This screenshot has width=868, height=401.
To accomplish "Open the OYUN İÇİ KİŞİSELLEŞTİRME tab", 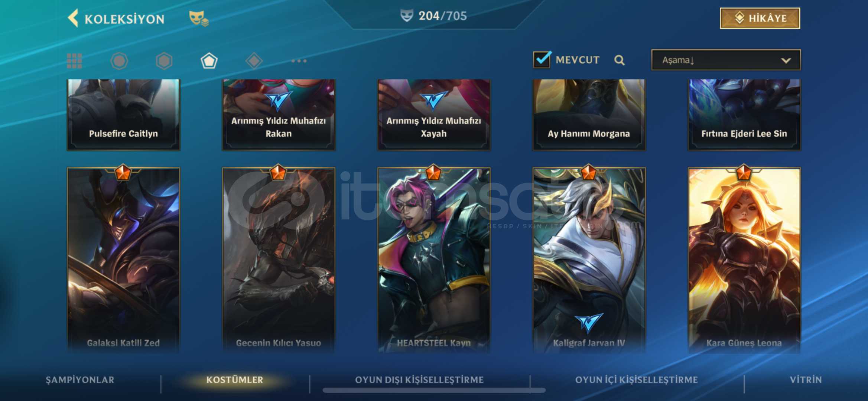I will [x=636, y=380].
